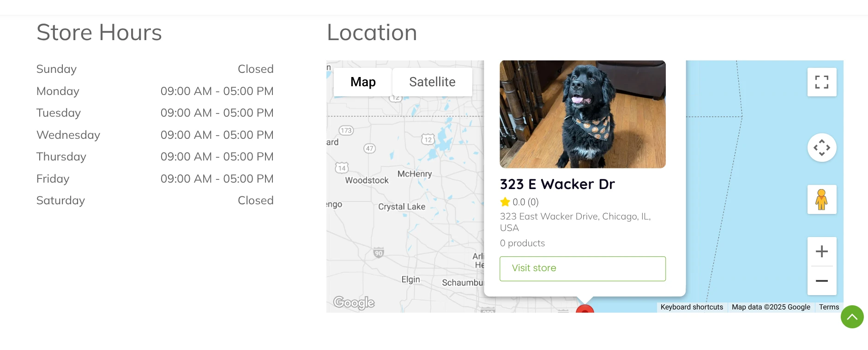The width and height of the screenshot is (868, 350).
Task: Click the Visit store button
Action: 582,268
